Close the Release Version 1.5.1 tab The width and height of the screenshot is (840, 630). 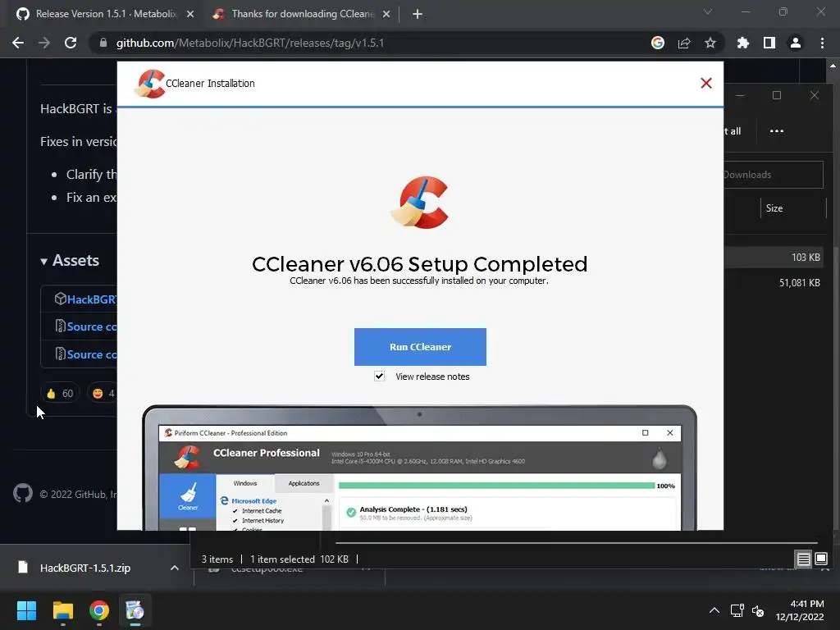coord(190,14)
